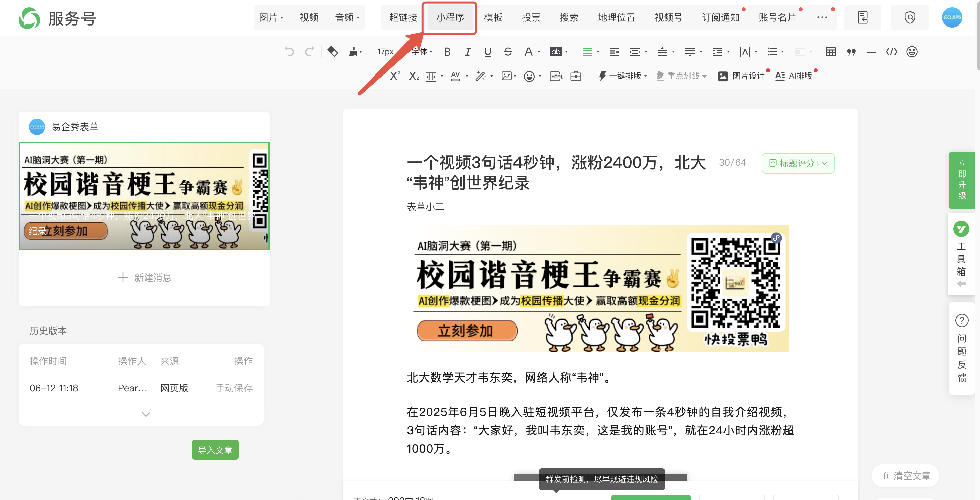Click the 模板 template menu item

coord(493,17)
